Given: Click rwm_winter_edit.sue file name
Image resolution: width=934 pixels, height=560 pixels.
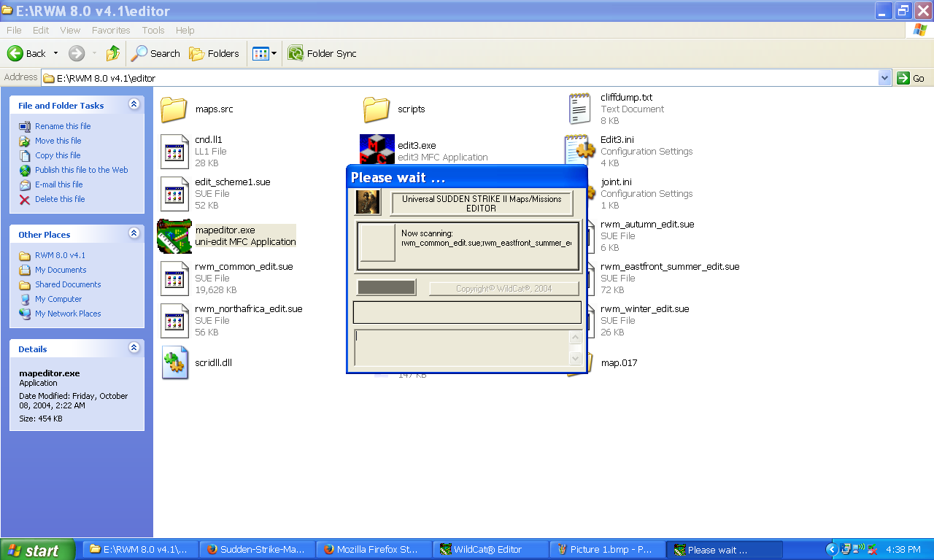Looking at the screenshot, I should coord(644,309).
